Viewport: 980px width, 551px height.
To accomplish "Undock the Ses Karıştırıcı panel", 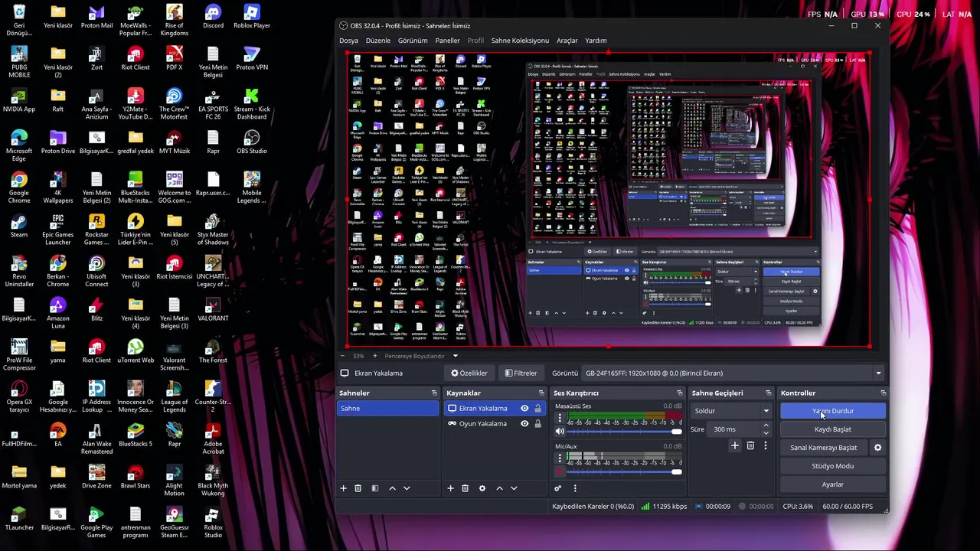I will click(x=679, y=393).
